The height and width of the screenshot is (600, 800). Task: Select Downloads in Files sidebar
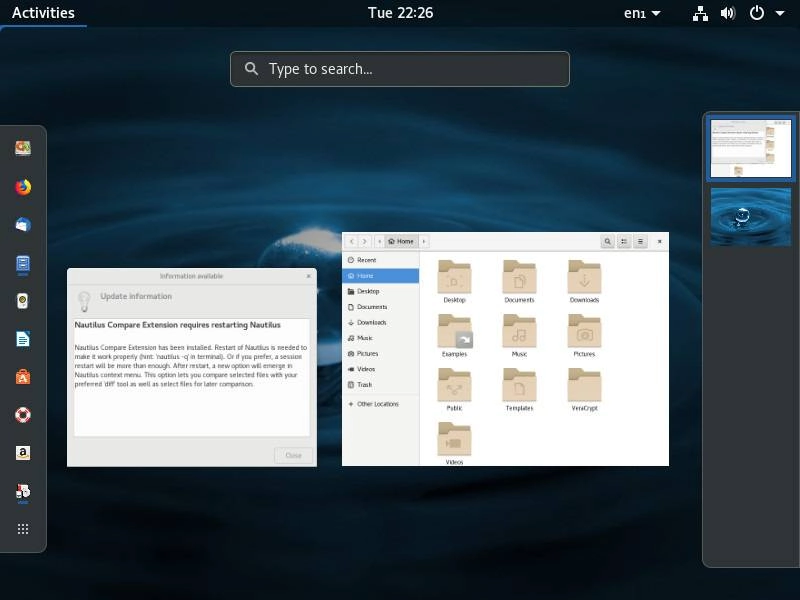point(381,322)
